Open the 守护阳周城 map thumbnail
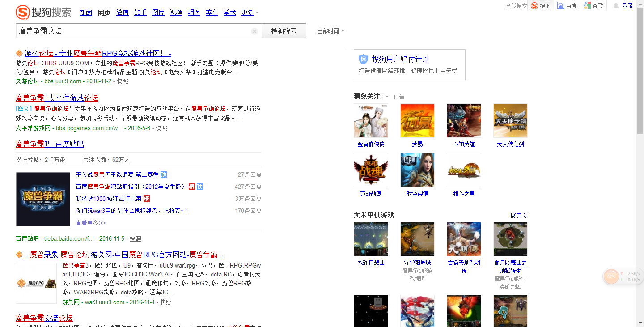The height and width of the screenshot is (327, 644). [417, 239]
